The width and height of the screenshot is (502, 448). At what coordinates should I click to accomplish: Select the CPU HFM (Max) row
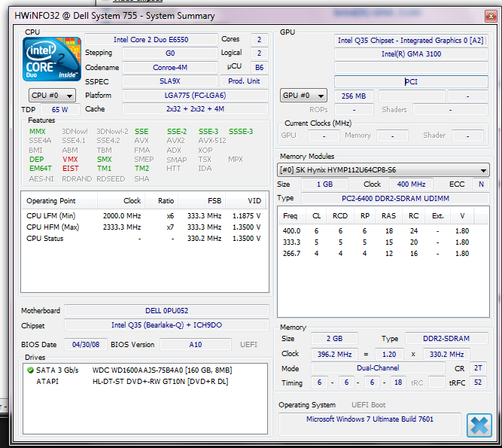pos(144,227)
